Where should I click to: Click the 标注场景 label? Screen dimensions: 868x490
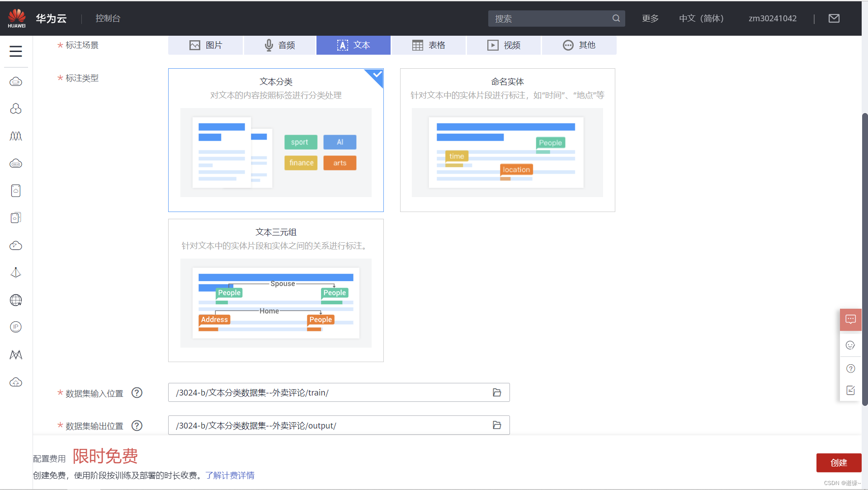(82, 45)
